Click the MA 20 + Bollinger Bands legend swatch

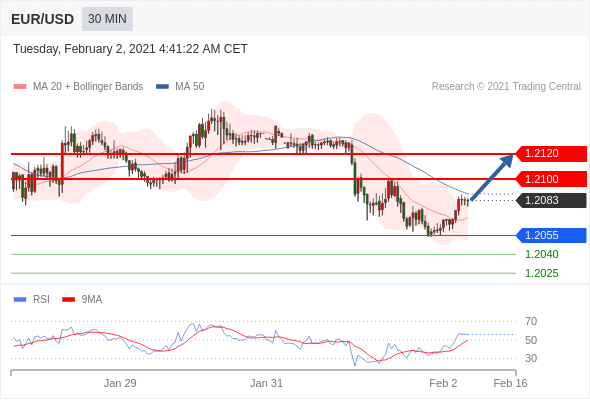click(20, 87)
